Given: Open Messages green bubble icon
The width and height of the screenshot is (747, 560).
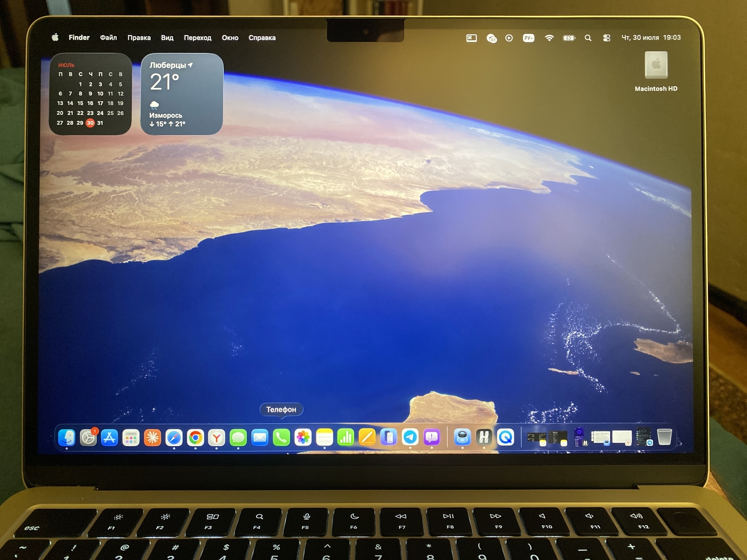Looking at the screenshot, I should coord(238,437).
